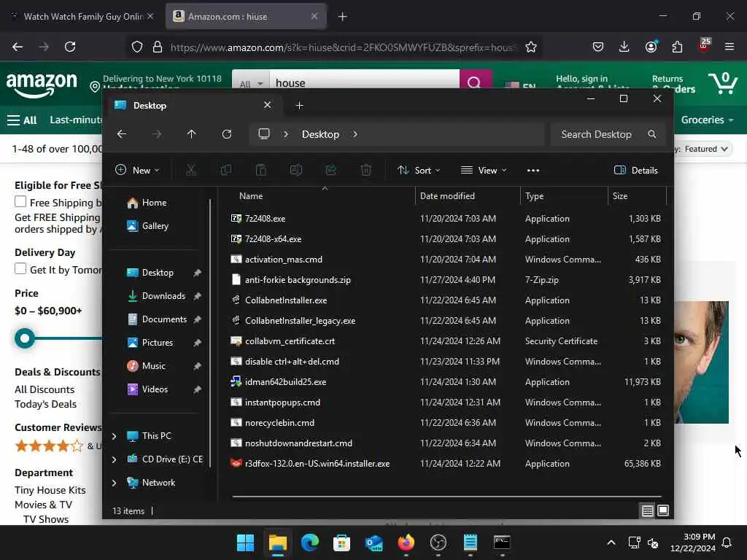Open Firefox extensions puzzle icon
This screenshot has width=747, height=560.
(677, 47)
